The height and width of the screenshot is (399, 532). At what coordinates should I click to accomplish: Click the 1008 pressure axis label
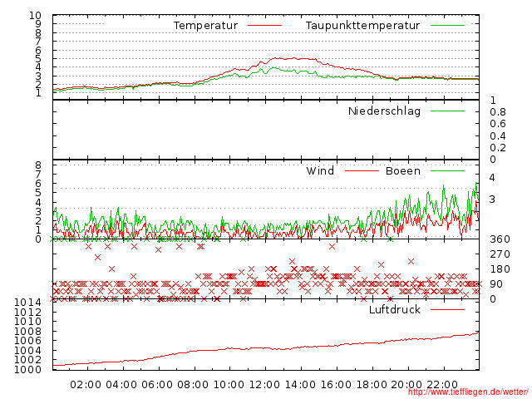[27, 331]
